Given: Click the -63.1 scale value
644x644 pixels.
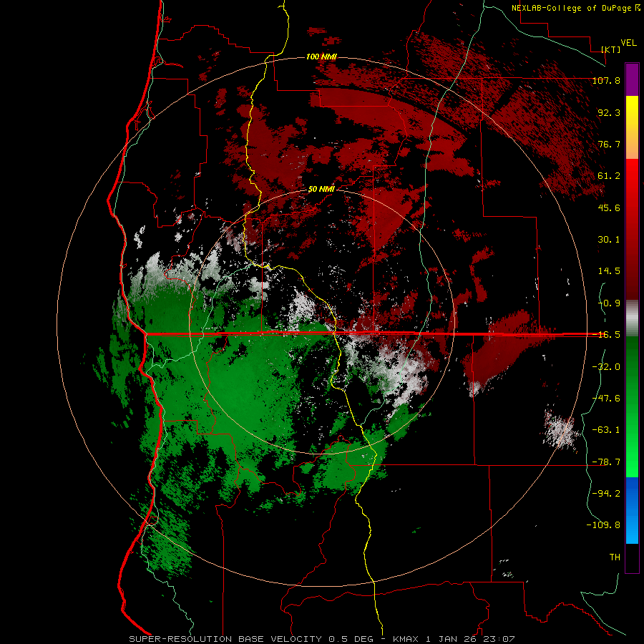Looking at the screenshot, I should [606, 430].
